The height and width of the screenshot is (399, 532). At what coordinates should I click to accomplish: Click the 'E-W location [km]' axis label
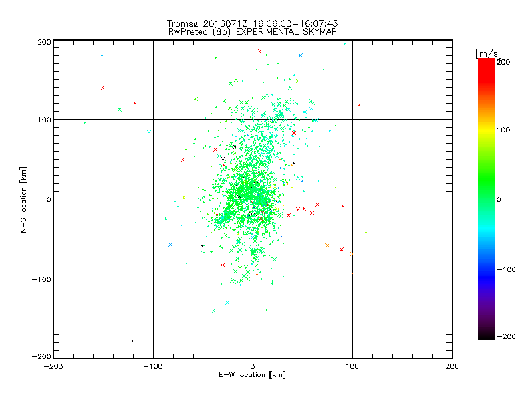click(x=252, y=374)
